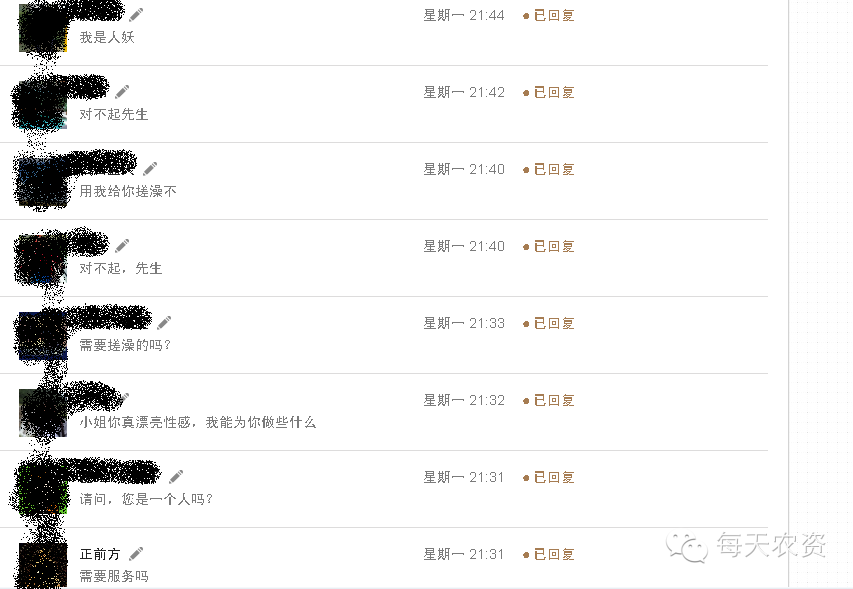Click 已回复 status at 星期一 21:32
Image resolution: width=853 pixels, height=589 pixels.
554,400
